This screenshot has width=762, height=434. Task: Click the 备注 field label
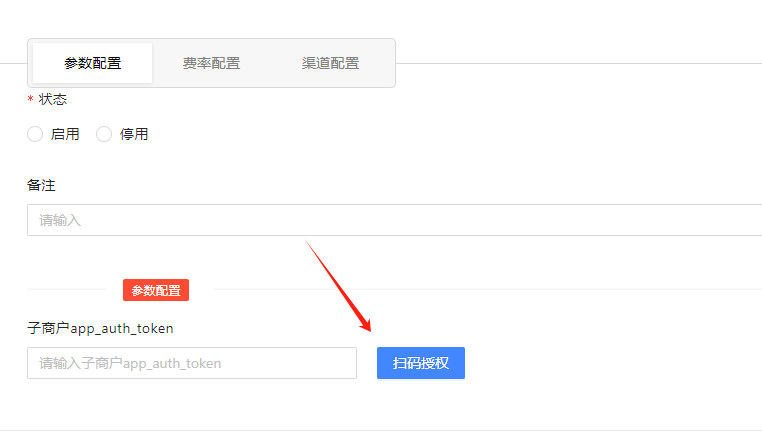(x=40, y=185)
